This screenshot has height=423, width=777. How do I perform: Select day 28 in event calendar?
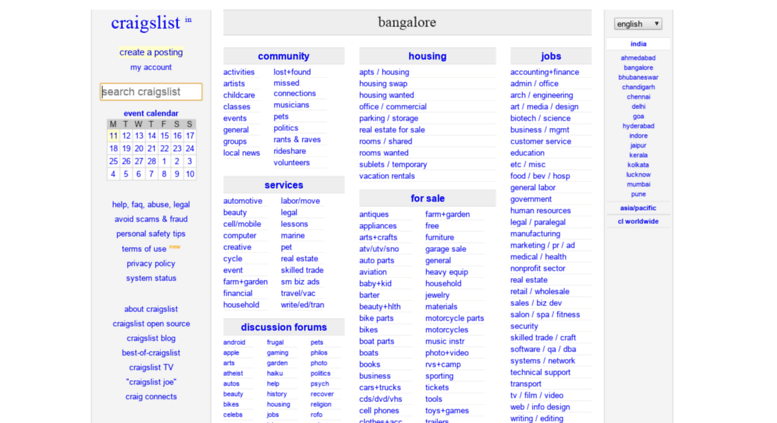click(x=152, y=161)
